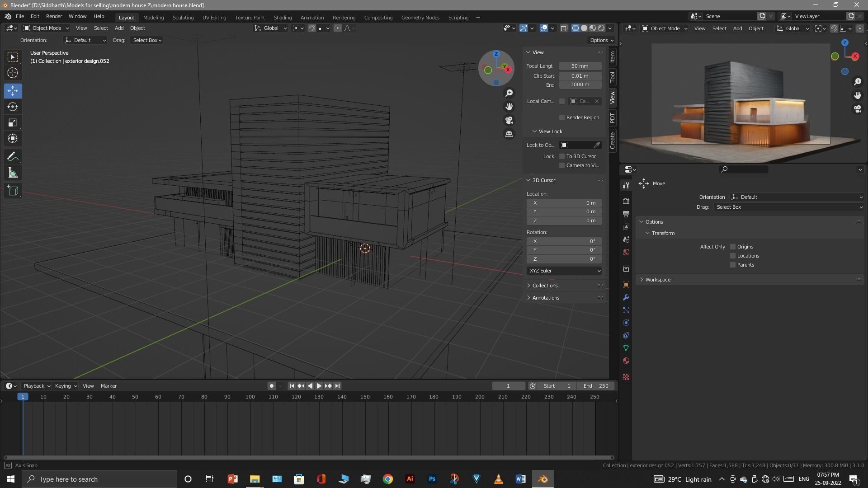Open World properties tab
868x488 pixels.
coord(626,252)
